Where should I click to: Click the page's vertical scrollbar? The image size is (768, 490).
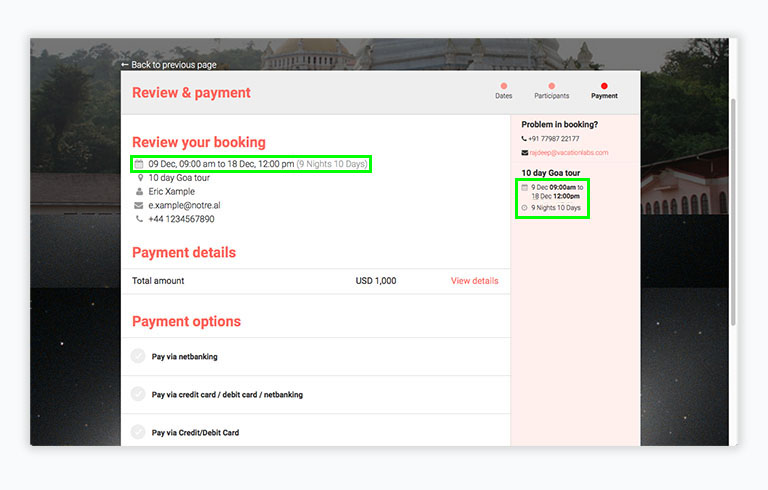tap(734, 220)
